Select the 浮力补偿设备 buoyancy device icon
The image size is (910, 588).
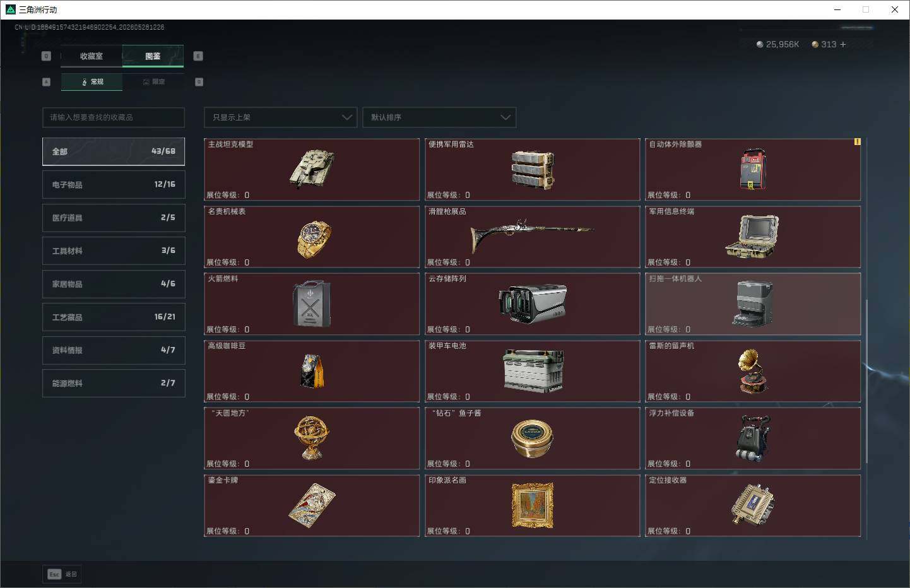coord(753,438)
